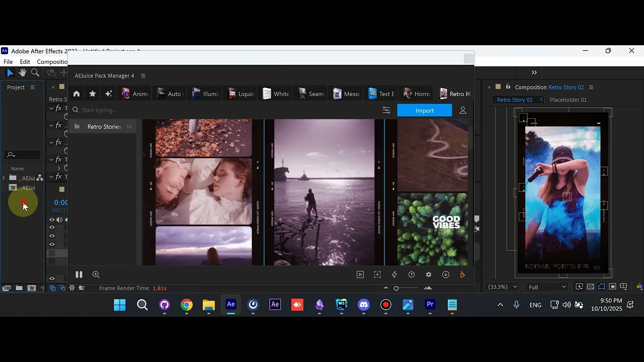This screenshot has width=644, height=362.
Task: Toggle transparency grid in Composition viewer
Action: pyautogui.click(x=590, y=287)
